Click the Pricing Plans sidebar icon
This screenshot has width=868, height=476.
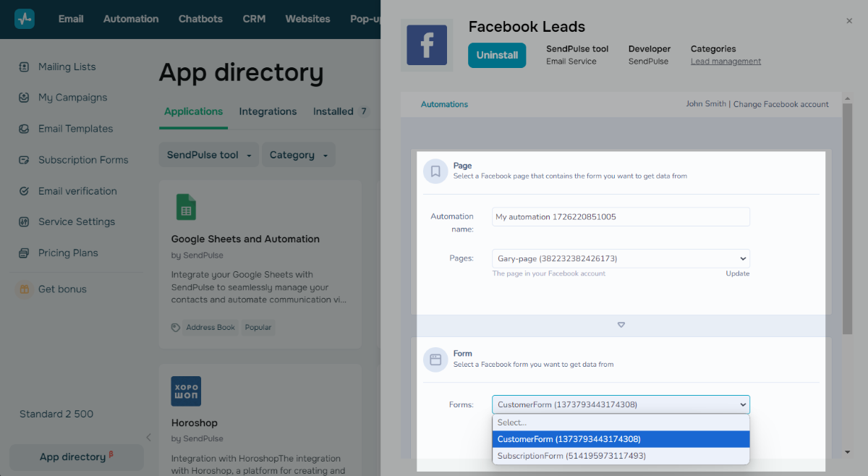[24, 253]
